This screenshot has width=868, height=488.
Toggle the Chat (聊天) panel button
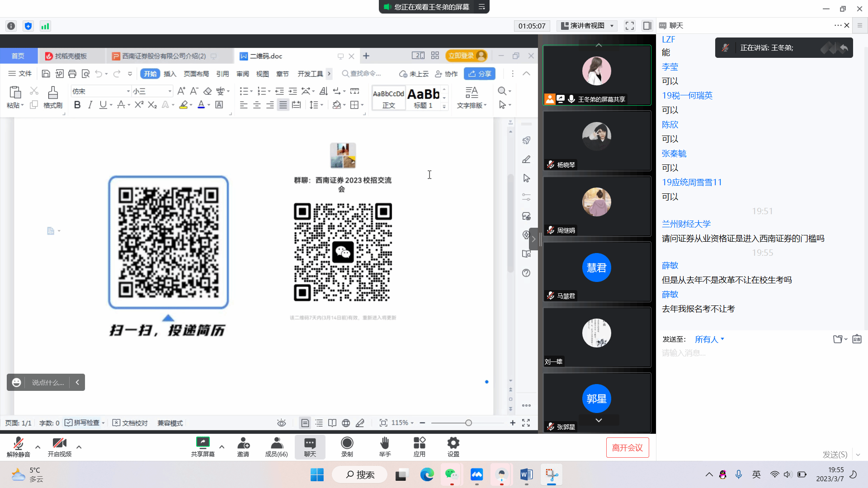tap(310, 447)
